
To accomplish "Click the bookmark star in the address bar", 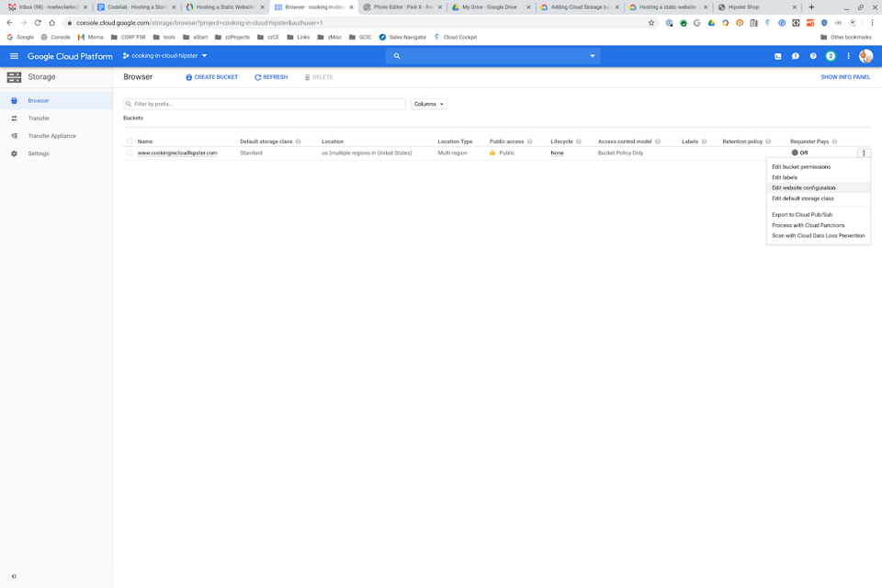I will [651, 21].
